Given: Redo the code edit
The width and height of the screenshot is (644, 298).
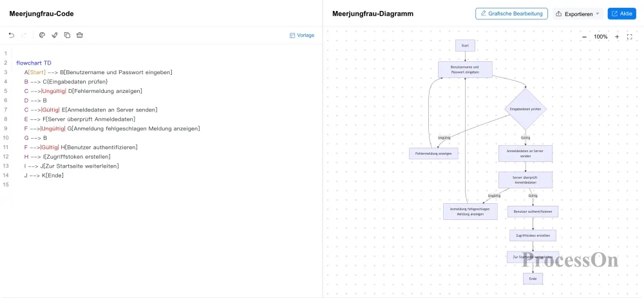Looking at the screenshot, I should click(x=24, y=35).
